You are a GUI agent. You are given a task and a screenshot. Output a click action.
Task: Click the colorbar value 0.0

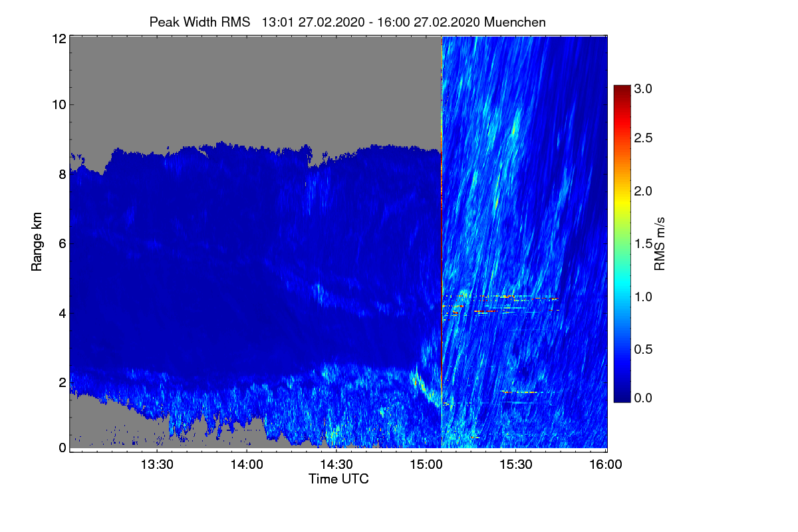coord(643,398)
